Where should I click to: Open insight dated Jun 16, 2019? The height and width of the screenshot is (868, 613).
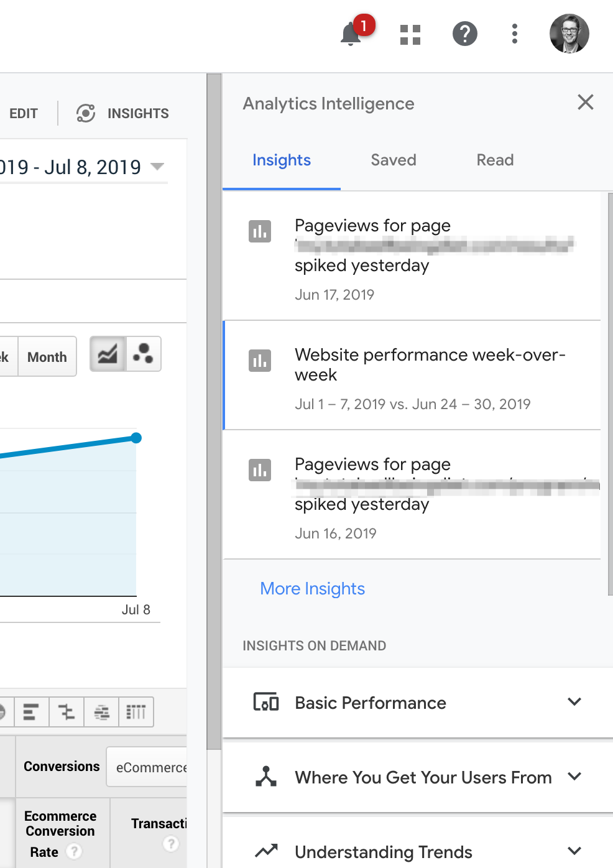pos(412,495)
